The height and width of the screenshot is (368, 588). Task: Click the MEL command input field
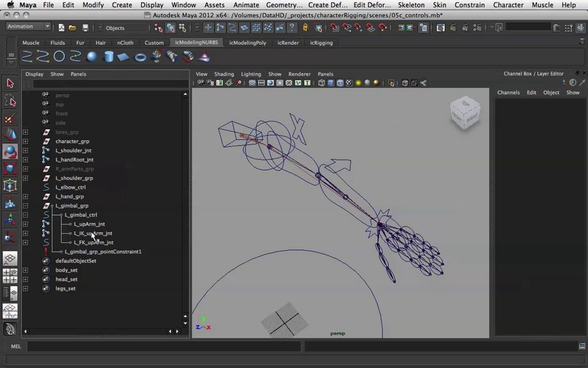[x=164, y=346]
